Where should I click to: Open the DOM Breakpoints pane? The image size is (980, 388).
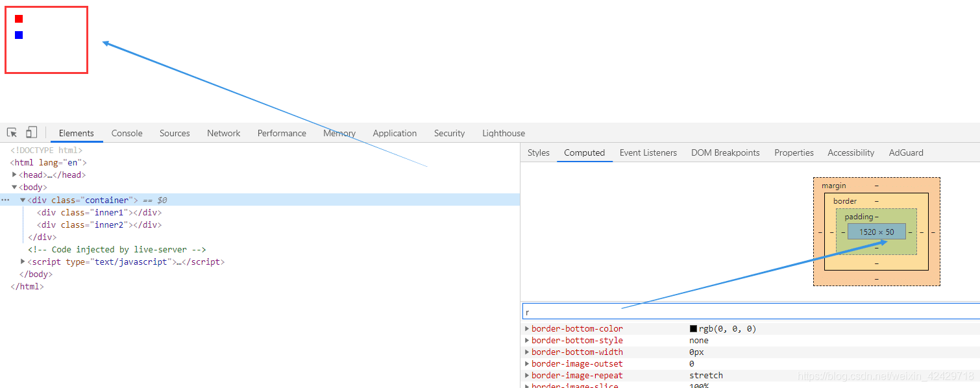[725, 152]
